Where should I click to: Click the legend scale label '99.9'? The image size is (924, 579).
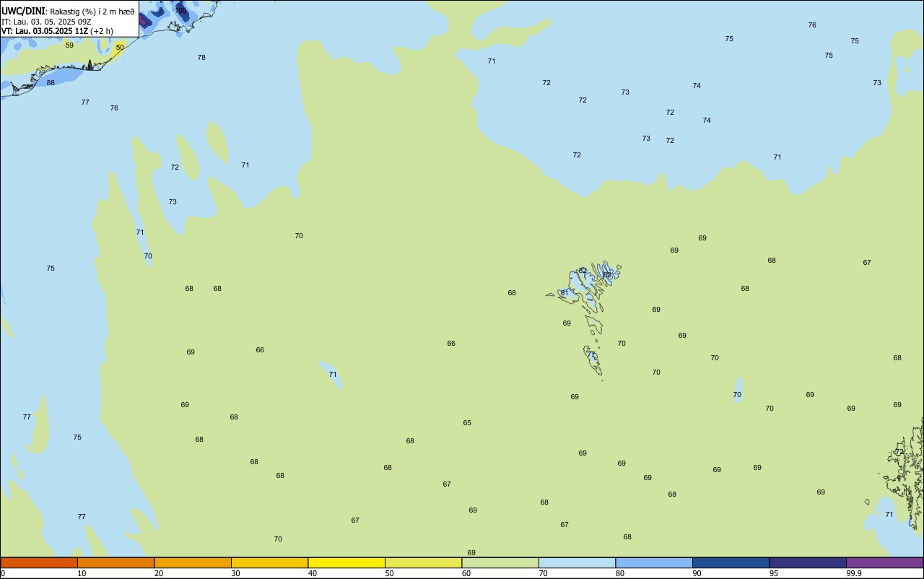click(854, 573)
